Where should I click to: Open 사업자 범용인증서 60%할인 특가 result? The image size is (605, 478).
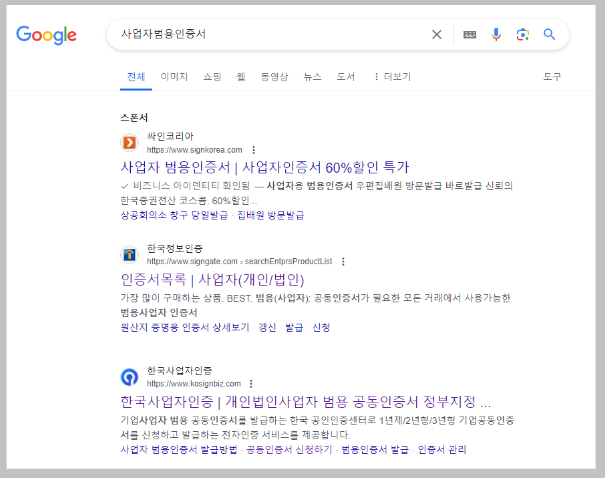265,167
